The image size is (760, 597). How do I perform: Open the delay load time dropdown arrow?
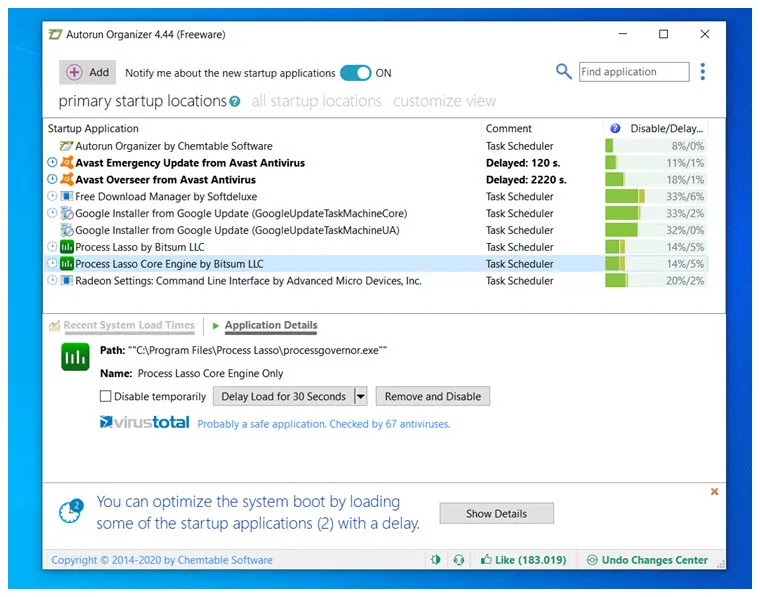361,396
